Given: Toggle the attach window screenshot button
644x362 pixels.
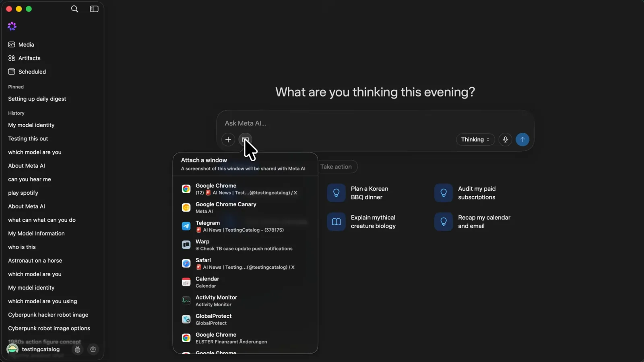Looking at the screenshot, I should (x=245, y=140).
